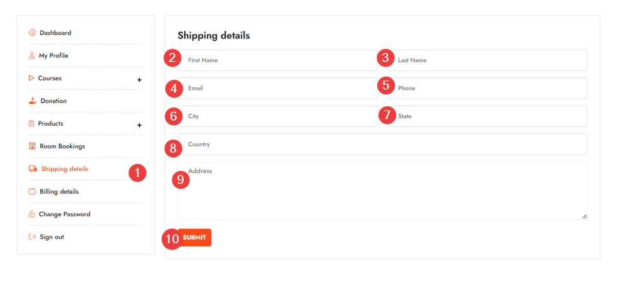Click the Sign out arrow icon

click(x=32, y=236)
